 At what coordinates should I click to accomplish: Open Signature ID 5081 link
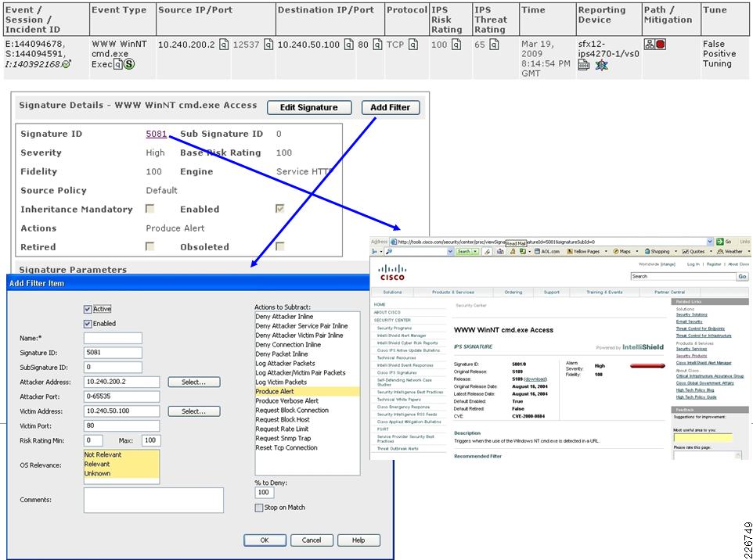coord(156,134)
